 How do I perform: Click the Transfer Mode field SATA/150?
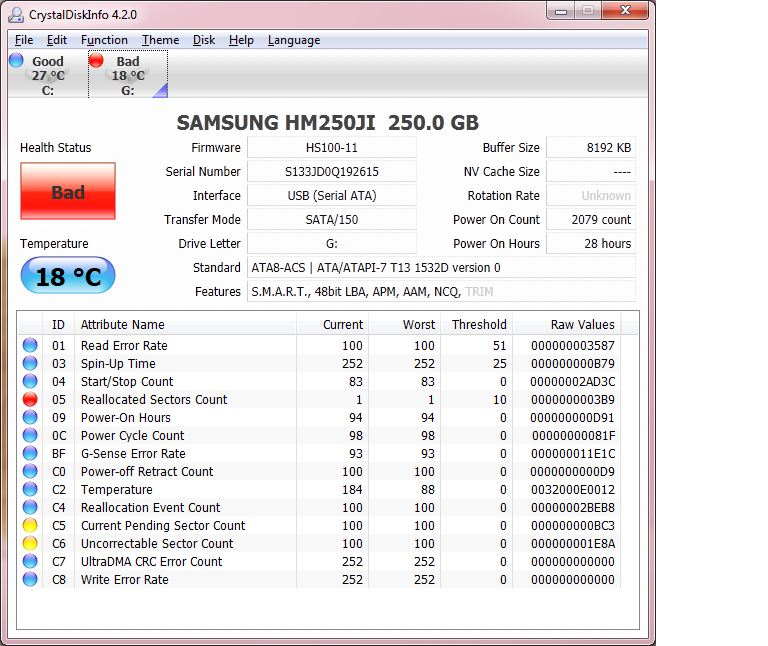(332, 219)
